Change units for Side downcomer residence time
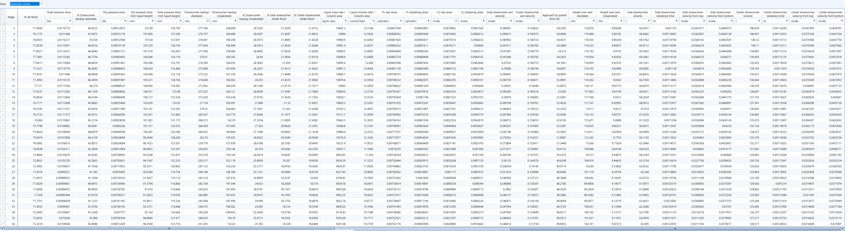The image size is (868, 231). coord(665,21)
